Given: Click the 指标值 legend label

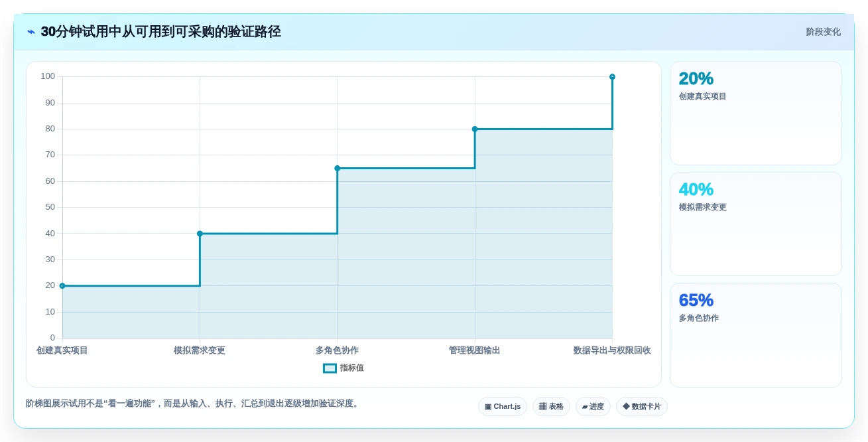Looking at the screenshot, I should [x=352, y=368].
